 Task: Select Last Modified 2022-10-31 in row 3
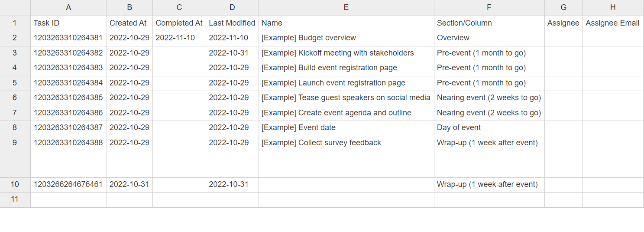pyautogui.click(x=229, y=53)
